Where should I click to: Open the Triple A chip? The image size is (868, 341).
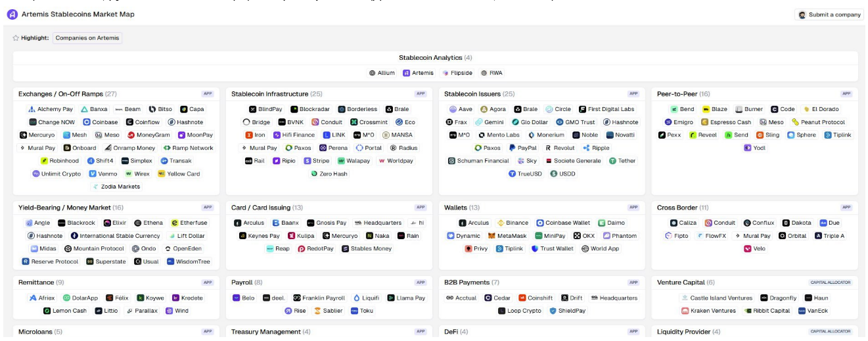pos(830,236)
